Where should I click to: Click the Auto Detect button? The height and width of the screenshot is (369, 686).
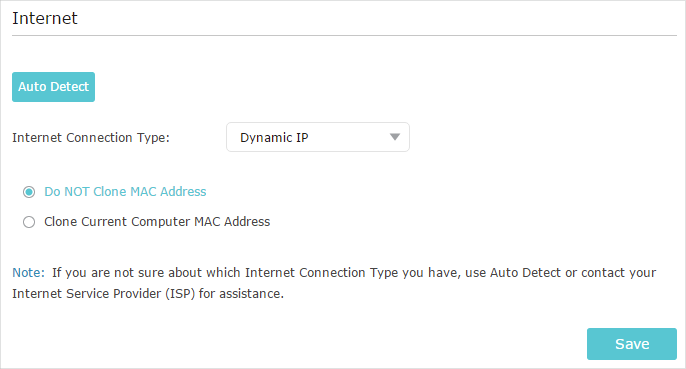(53, 87)
